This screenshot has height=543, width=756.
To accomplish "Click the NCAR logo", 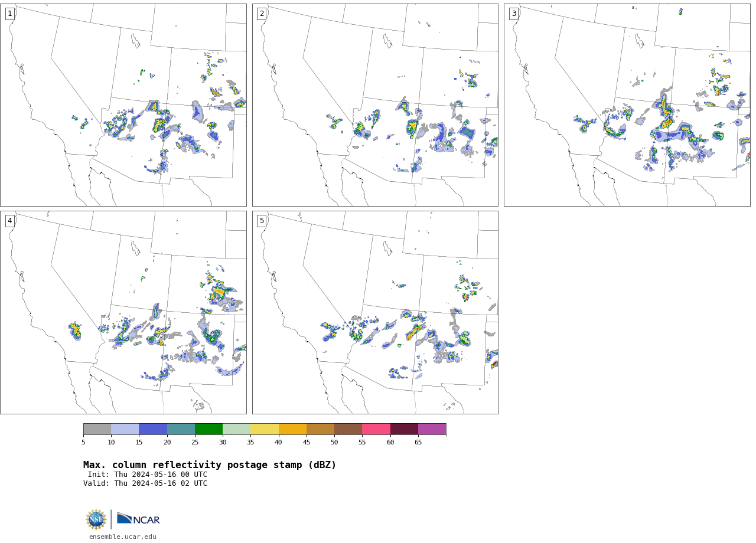I will pos(138,519).
